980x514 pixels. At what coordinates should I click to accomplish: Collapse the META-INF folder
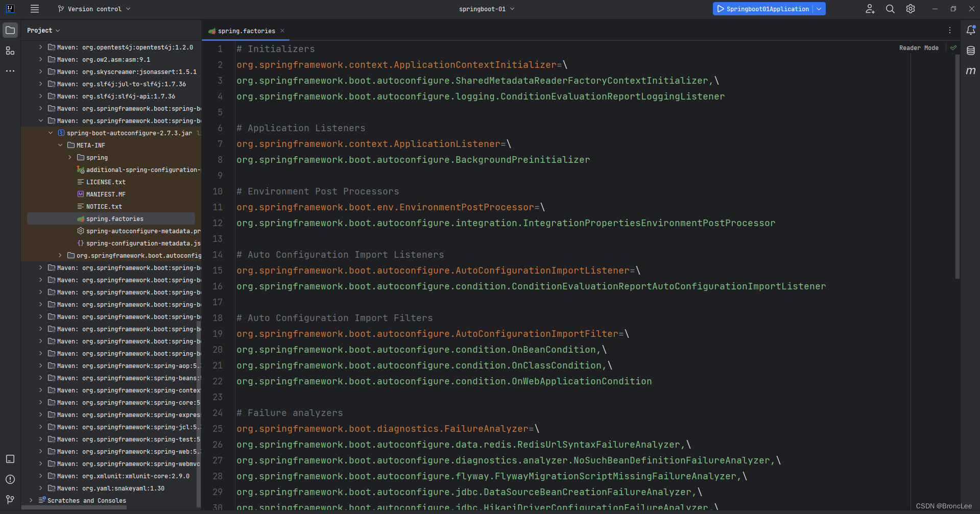click(x=60, y=145)
